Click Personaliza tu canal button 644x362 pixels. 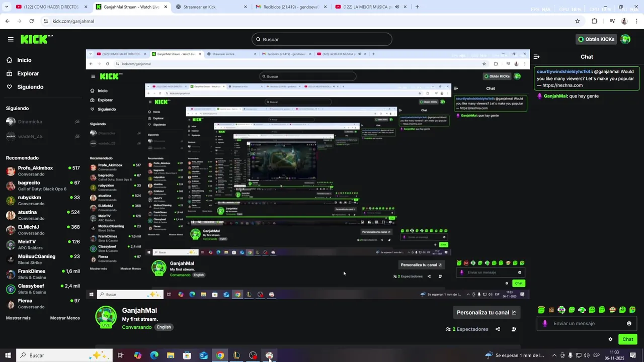[486, 312]
